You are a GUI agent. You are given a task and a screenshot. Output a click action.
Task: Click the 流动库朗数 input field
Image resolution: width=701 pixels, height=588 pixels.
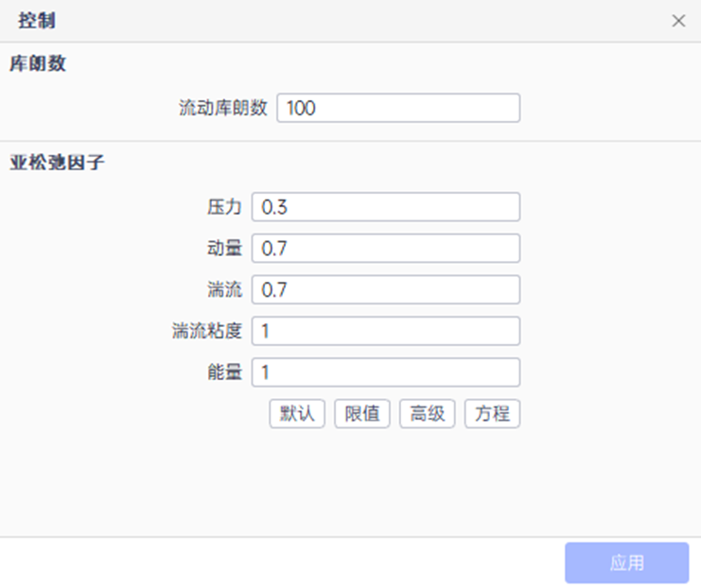click(398, 108)
